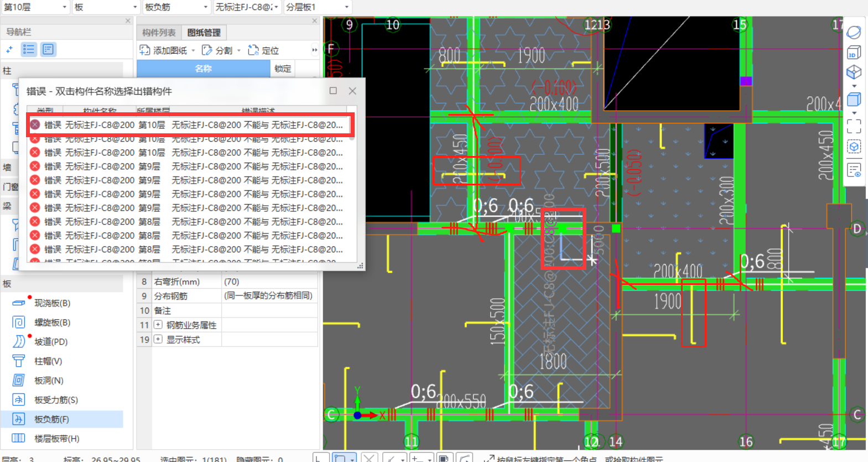The width and height of the screenshot is (868, 462).
Task: Click axis bubble 16 at bottom of drawing
Action: 746,442
